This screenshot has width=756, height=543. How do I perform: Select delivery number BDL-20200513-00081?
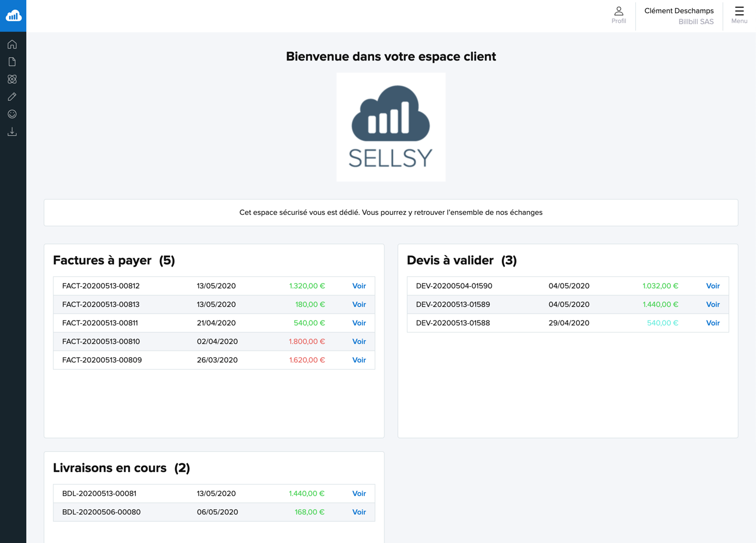(99, 493)
